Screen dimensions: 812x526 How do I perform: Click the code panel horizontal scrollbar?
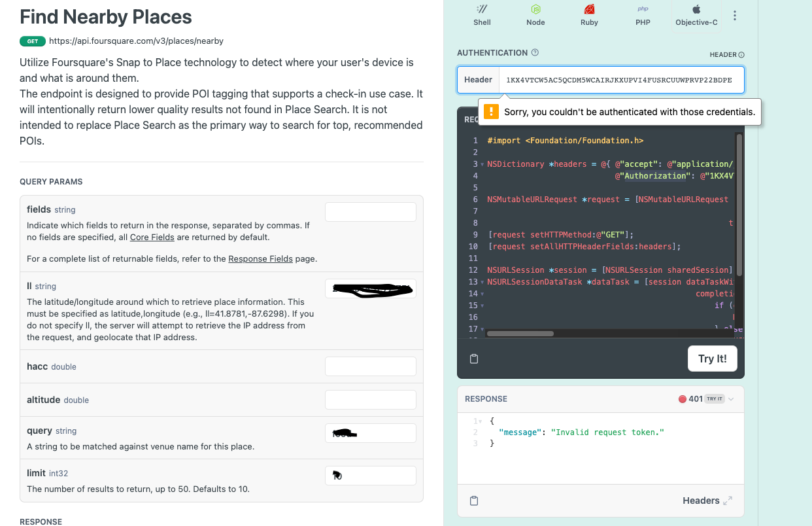520,334
